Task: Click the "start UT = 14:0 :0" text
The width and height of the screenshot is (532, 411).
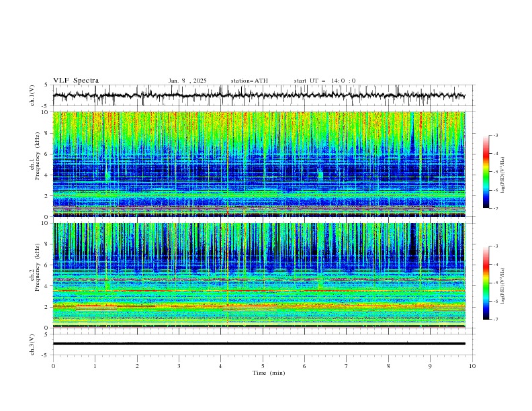Action: point(324,81)
